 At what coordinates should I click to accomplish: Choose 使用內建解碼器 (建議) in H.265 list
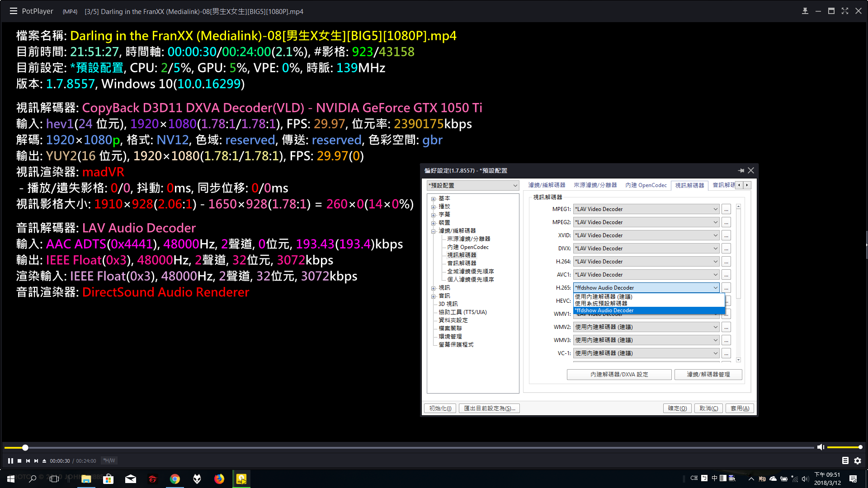649,297
